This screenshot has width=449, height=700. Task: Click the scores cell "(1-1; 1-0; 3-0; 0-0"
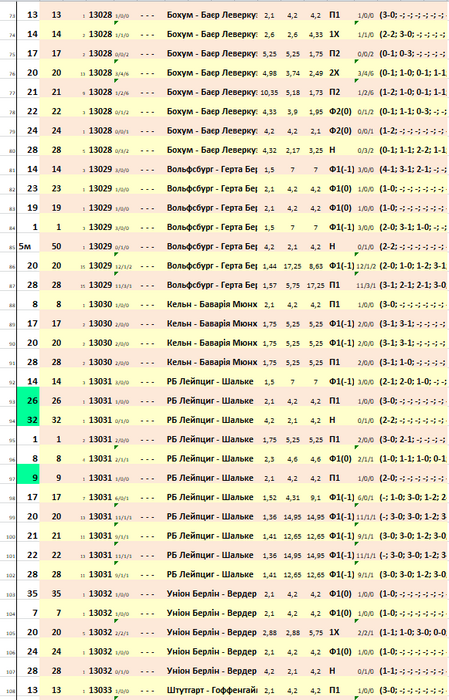[x=413, y=633]
